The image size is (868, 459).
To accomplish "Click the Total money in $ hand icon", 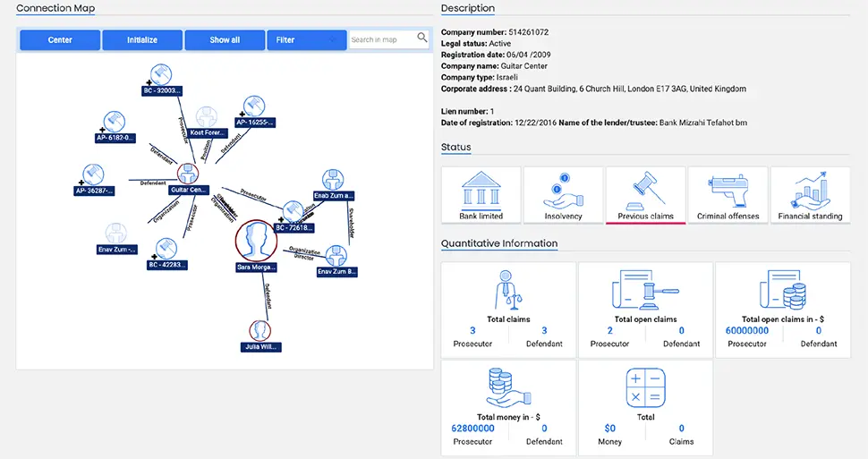I will tap(508, 387).
